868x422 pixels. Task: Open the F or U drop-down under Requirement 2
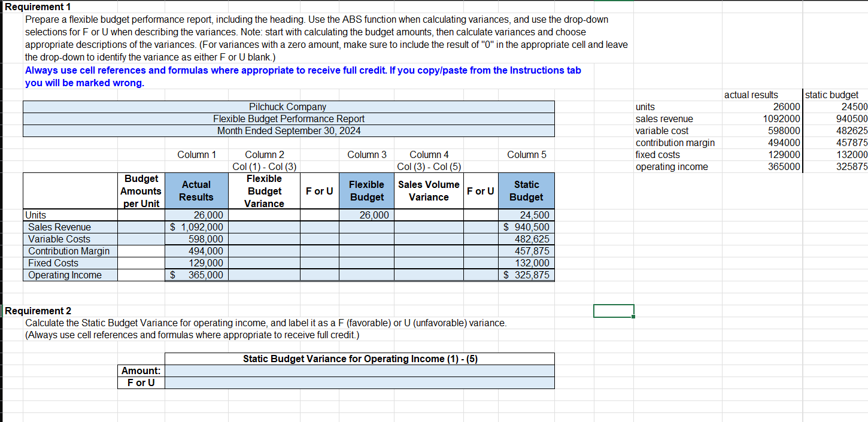coord(359,382)
